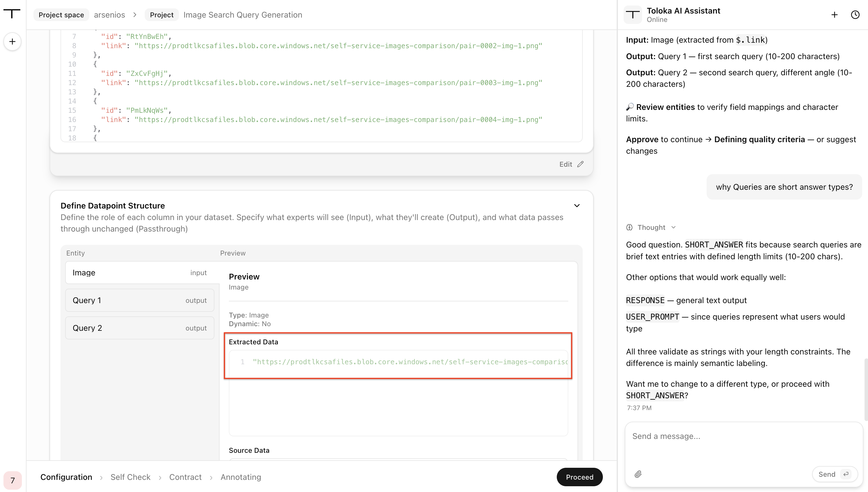
Task: Select the Query 1 output entity
Action: pos(139,301)
